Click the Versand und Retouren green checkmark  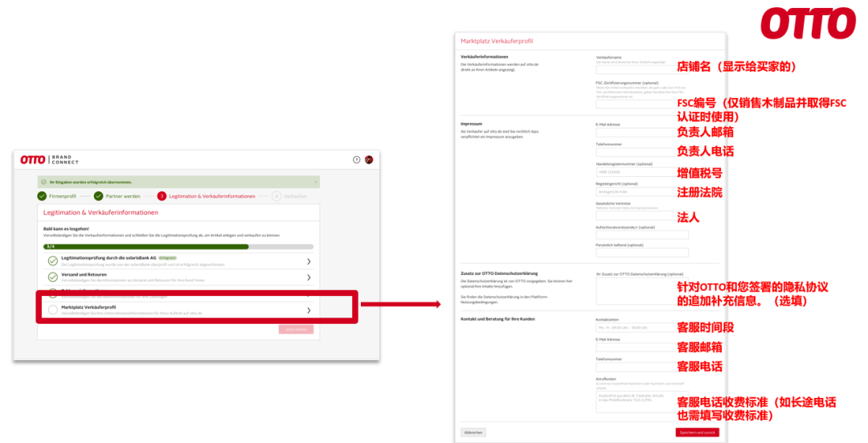point(53,277)
